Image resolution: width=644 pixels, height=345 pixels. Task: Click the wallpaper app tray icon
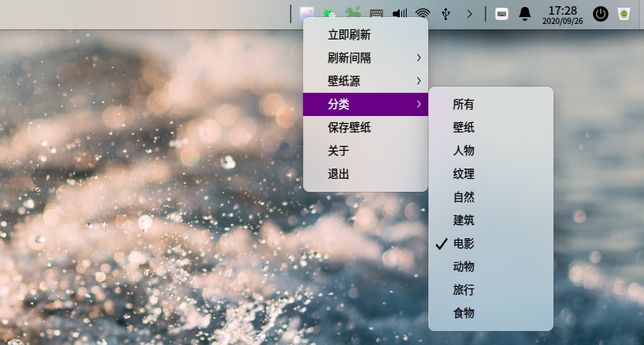click(x=308, y=14)
